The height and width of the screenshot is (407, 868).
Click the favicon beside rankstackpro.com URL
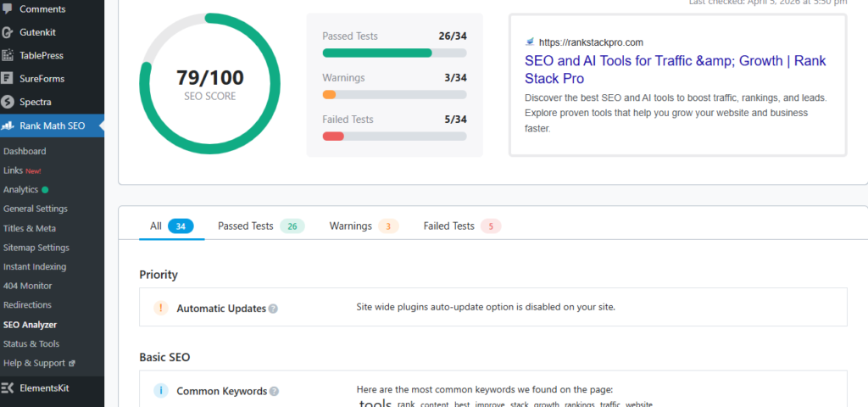[x=530, y=42]
